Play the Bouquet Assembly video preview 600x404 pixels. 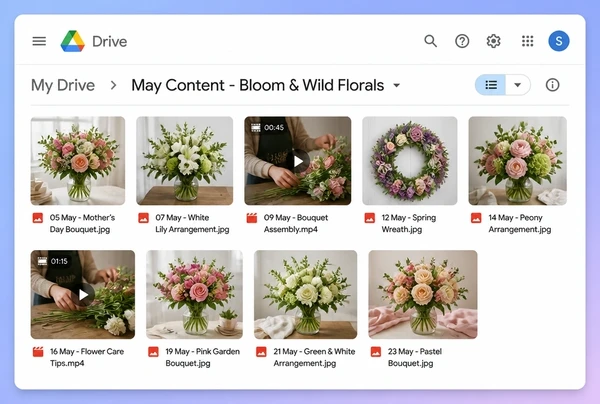tap(298, 161)
